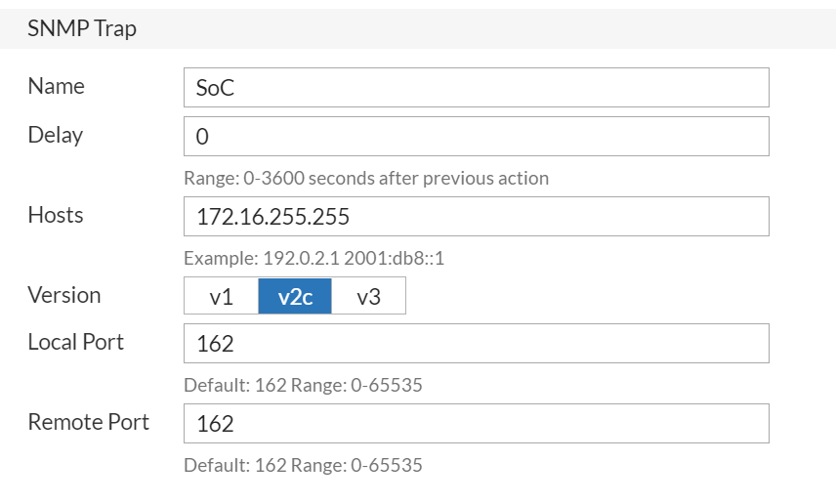Select the v2c version option
Screen dimensions: 836x504
[295, 297]
